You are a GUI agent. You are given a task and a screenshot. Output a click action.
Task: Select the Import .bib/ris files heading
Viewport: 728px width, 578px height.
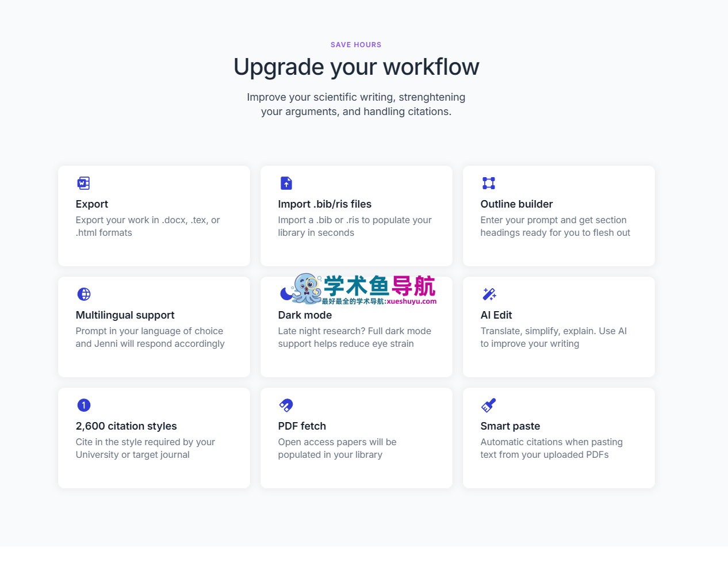(324, 204)
